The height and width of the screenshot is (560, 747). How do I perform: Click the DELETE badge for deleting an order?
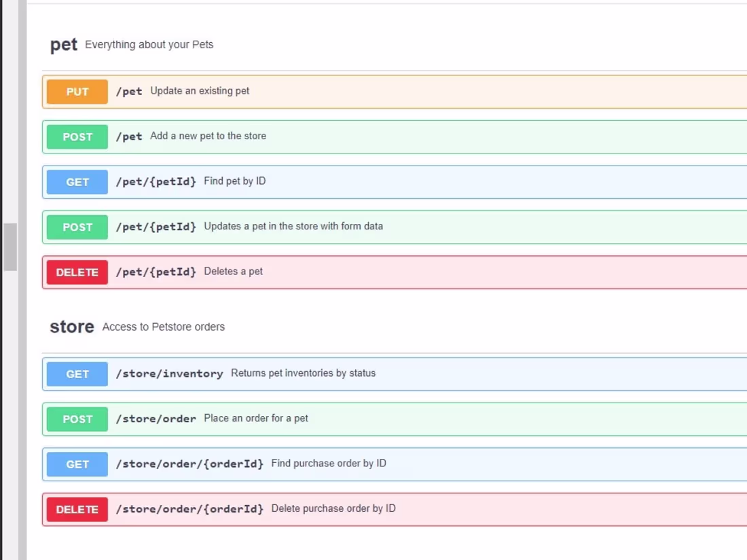click(x=77, y=508)
